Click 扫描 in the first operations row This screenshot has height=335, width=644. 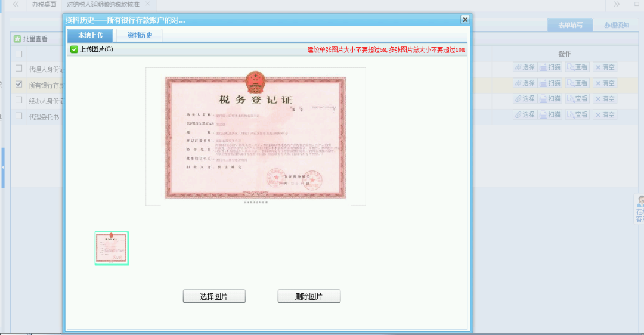[x=550, y=67]
